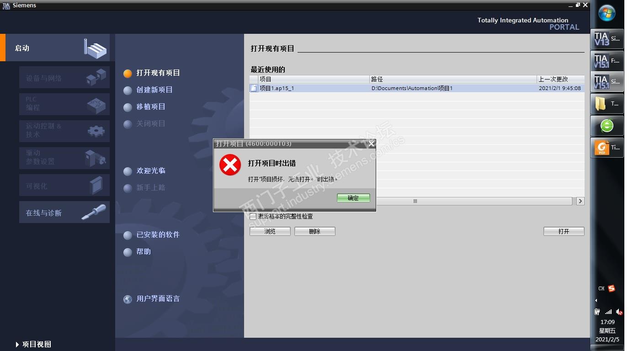Open the volume tray icon

point(619,312)
